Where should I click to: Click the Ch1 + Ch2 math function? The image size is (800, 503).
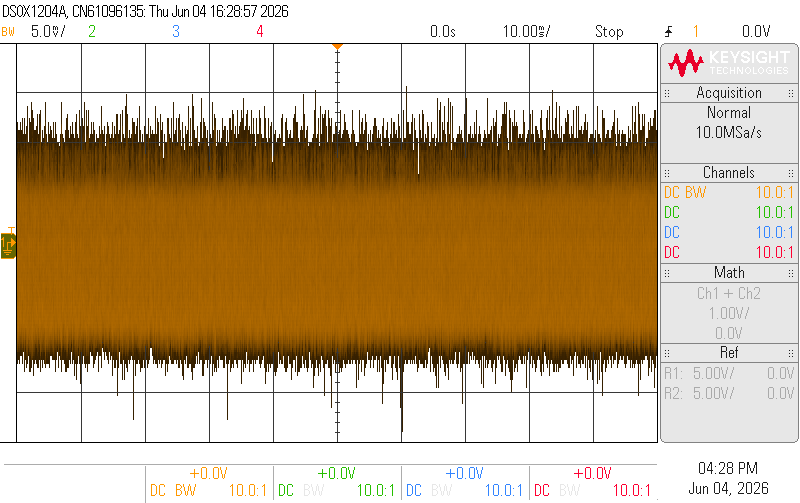point(729,293)
